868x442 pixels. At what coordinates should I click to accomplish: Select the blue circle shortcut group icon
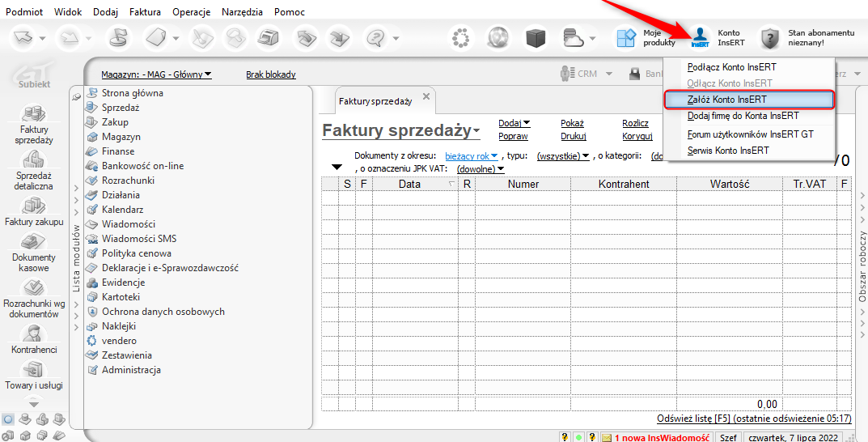8,419
